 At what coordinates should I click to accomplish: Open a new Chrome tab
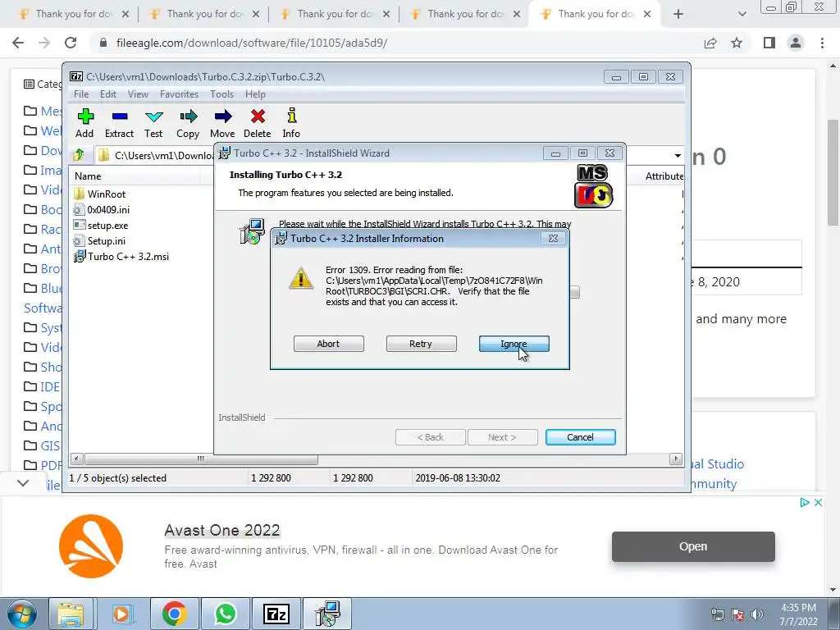[x=678, y=14]
